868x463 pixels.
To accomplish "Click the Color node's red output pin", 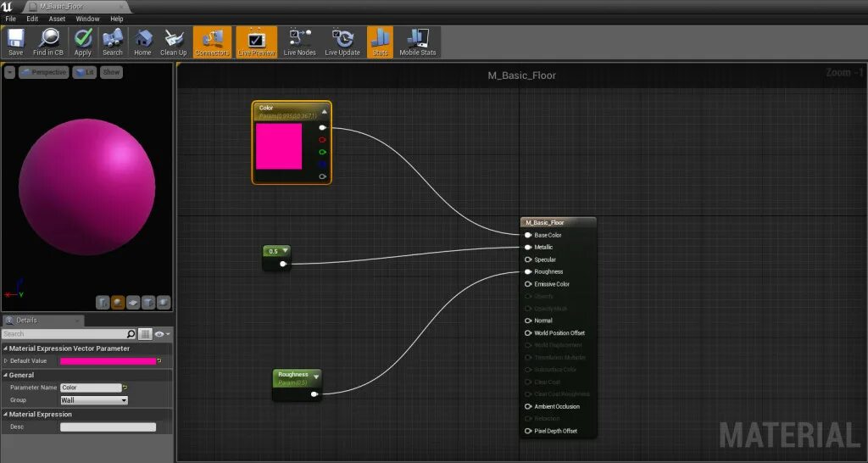I will tap(323, 140).
